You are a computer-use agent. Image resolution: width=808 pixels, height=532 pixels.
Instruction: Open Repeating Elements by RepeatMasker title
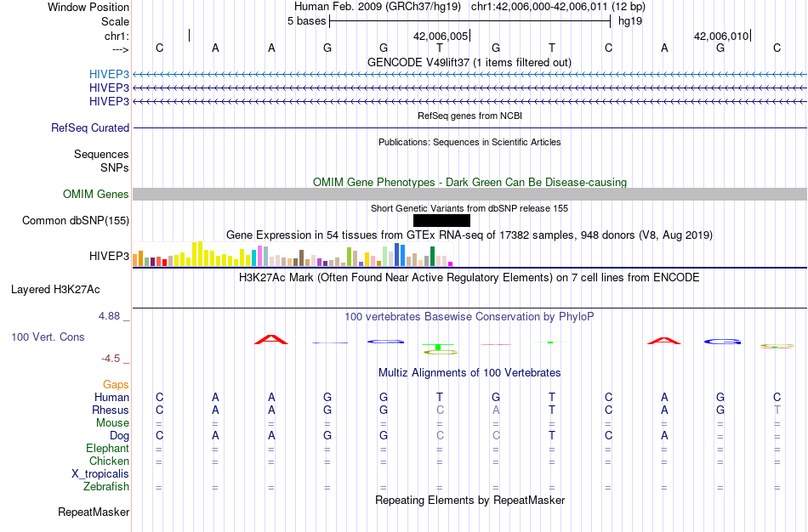[x=470, y=500]
